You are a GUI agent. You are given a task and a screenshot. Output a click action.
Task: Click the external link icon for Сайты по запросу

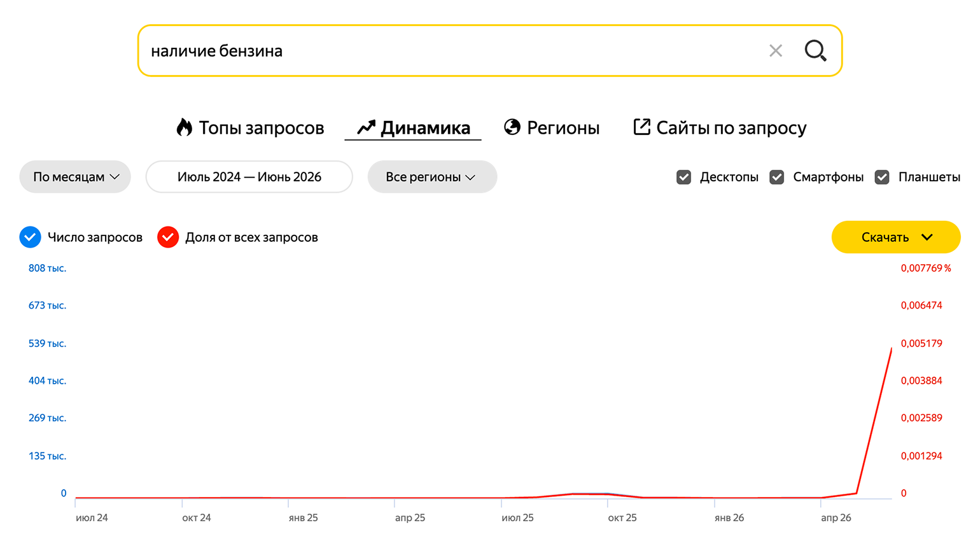pyautogui.click(x=641, y=127)
